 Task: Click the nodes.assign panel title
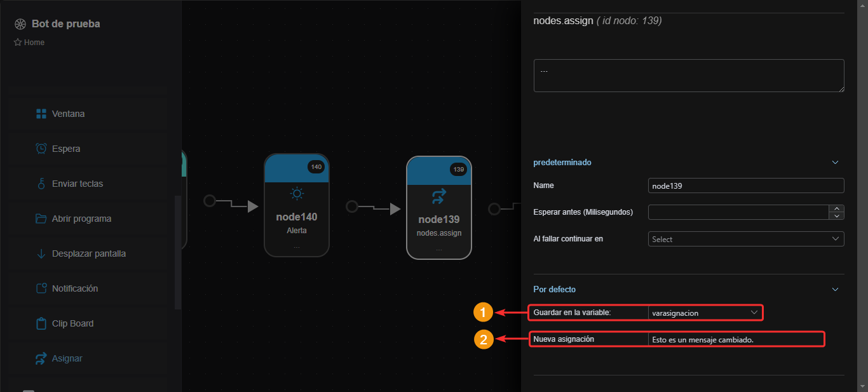[x=563, y=21]
